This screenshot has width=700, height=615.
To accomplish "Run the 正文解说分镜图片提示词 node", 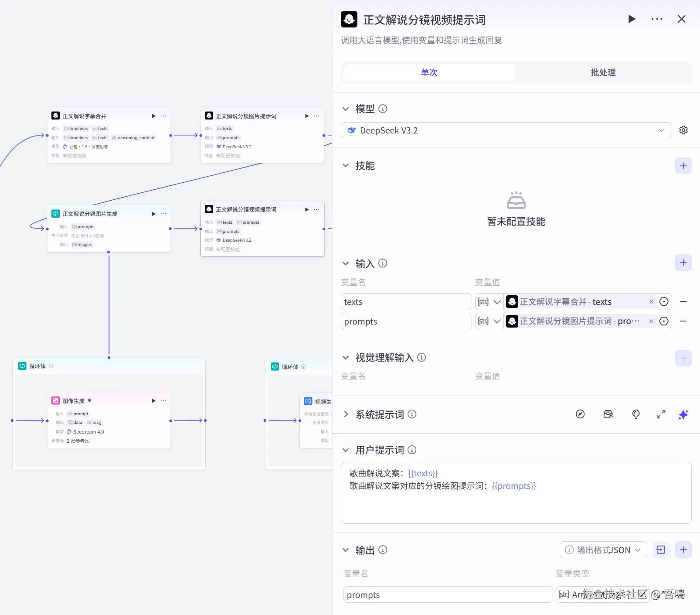I will click(307, 116).
